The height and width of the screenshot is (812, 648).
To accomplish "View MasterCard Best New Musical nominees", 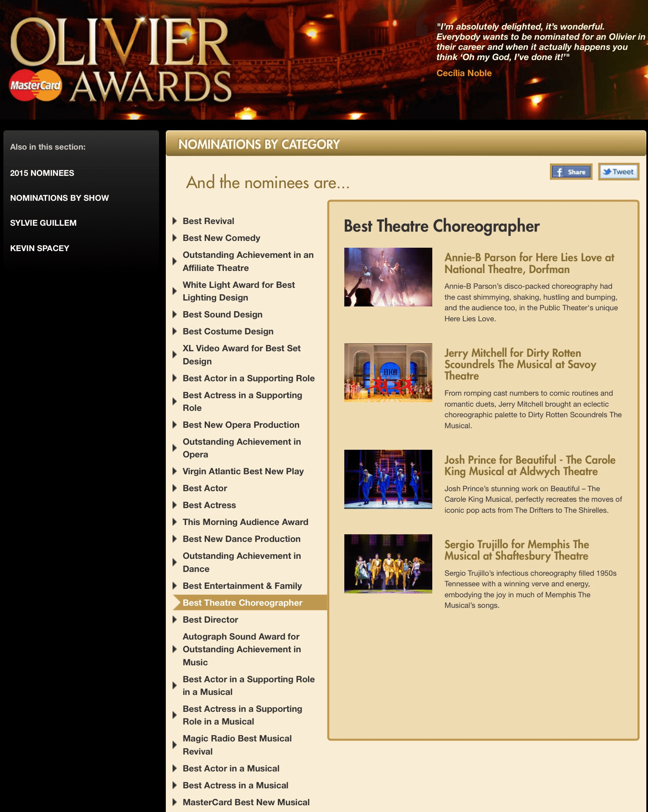I will [246, 802].
